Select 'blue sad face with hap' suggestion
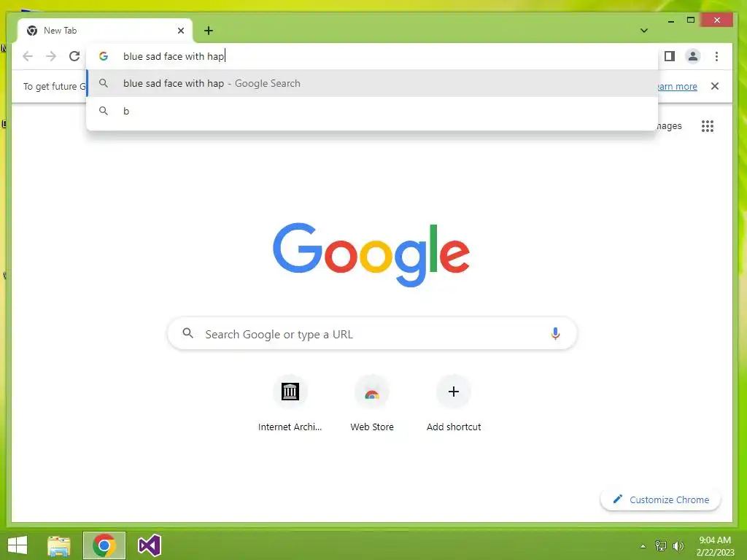 372,83
